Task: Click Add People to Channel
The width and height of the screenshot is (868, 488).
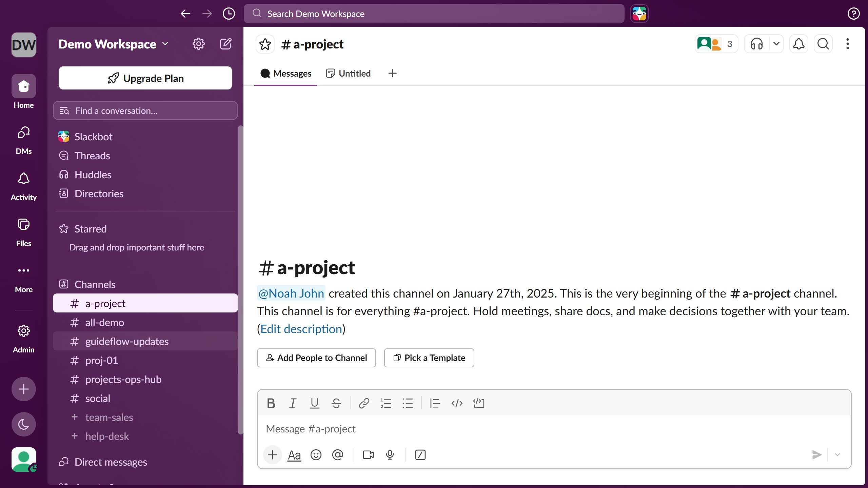Action: pos(316,358)
